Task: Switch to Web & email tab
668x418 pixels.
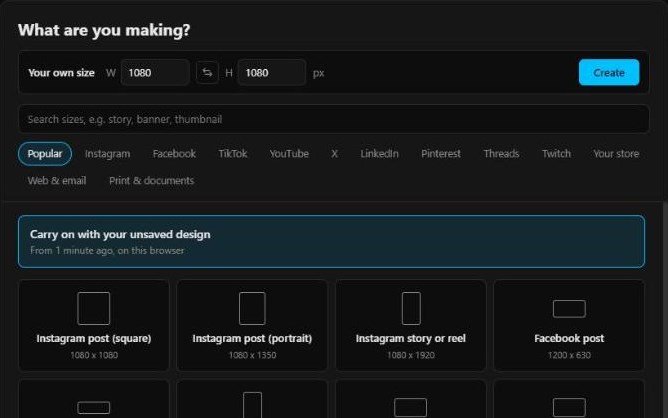Action: click(57, 181)
